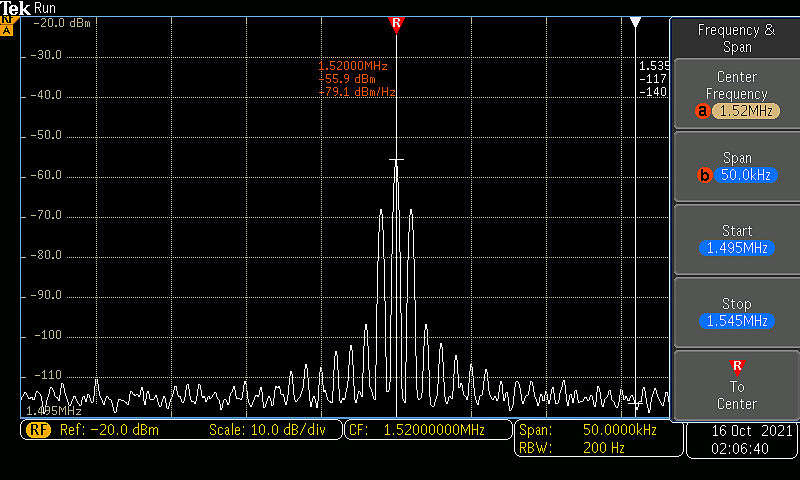Click the 'a' knob indicator icon
800x480 pixels.
(x=703, y=111)
